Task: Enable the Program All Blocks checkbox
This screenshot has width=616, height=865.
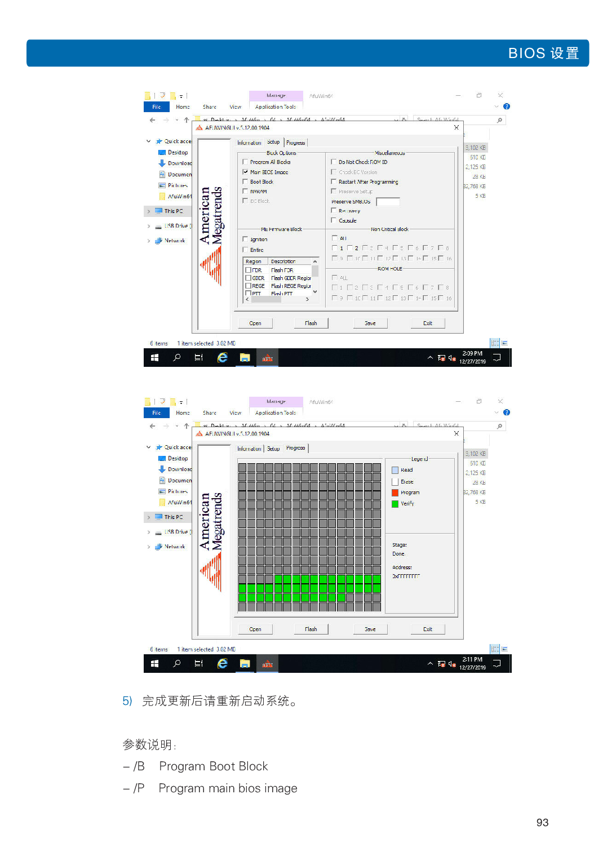Action: [x=245, y=162]
